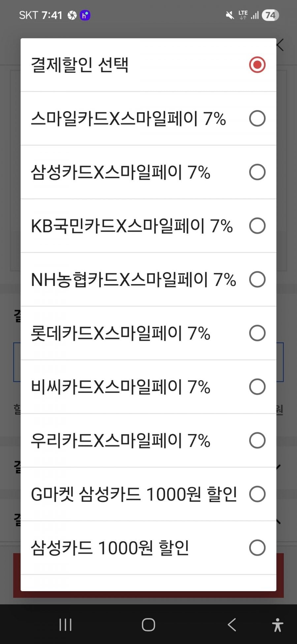297x644 pixels.
Task: Close the page with X button
Action: click(x=280, y=45)
